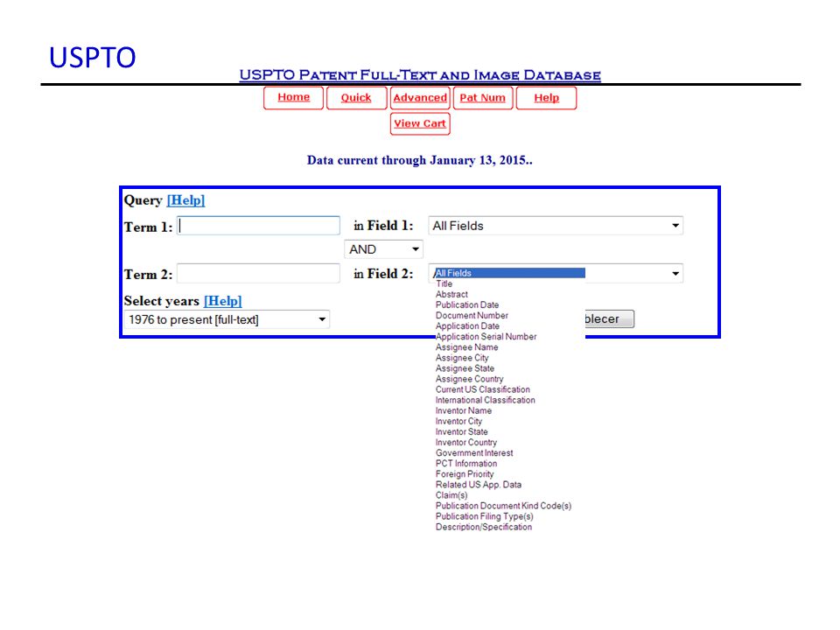This screenshot has width=840, height=630.
Task: Choose PCT Information option
Action: [x=466, y=464]
